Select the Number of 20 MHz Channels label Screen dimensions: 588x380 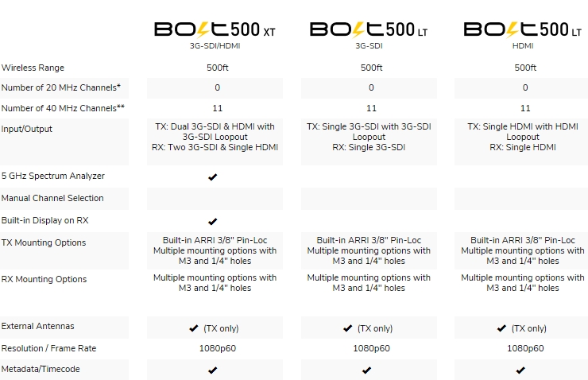coord(60,87)
